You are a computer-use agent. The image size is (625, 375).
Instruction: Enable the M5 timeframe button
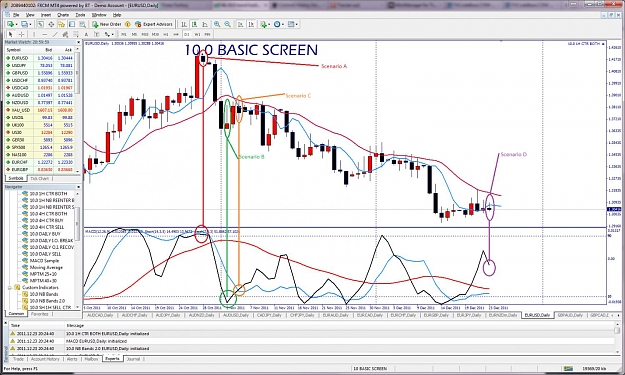134,34
